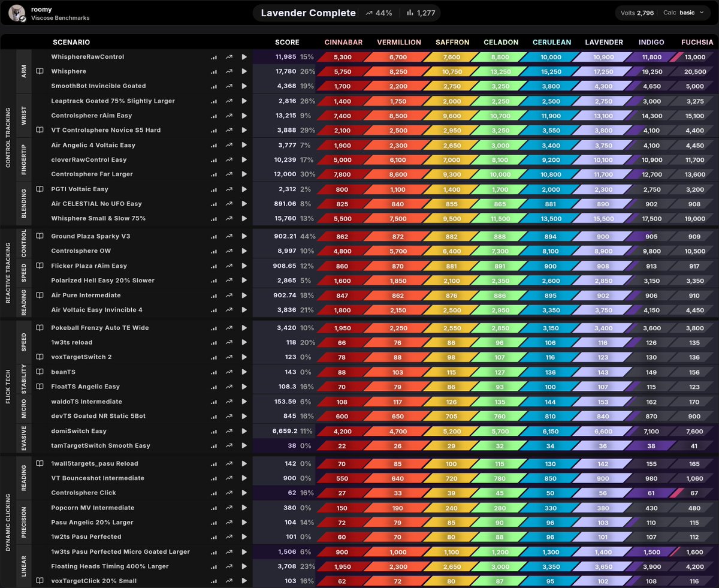719x588 pixels.
Task: Show trend chart for 1w2ts Pasu Perfected
Action: pyautogui.click(x=229, y=537)
